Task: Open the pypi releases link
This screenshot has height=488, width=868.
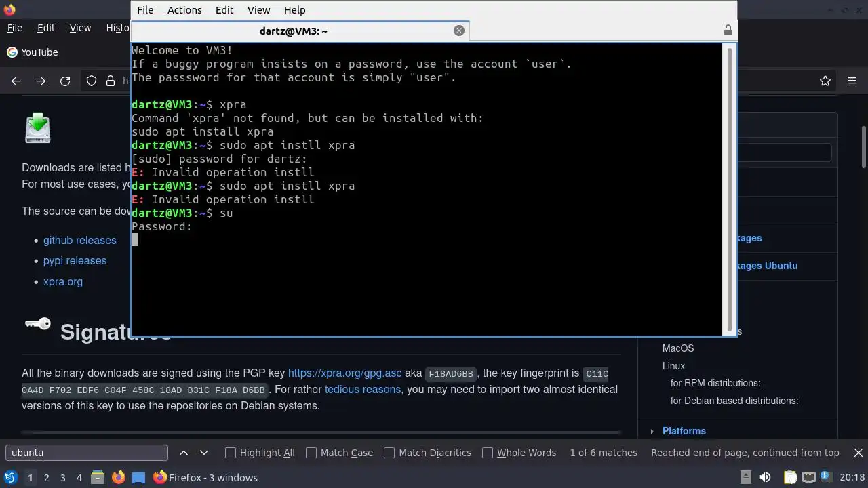Action: coord(75,260)
